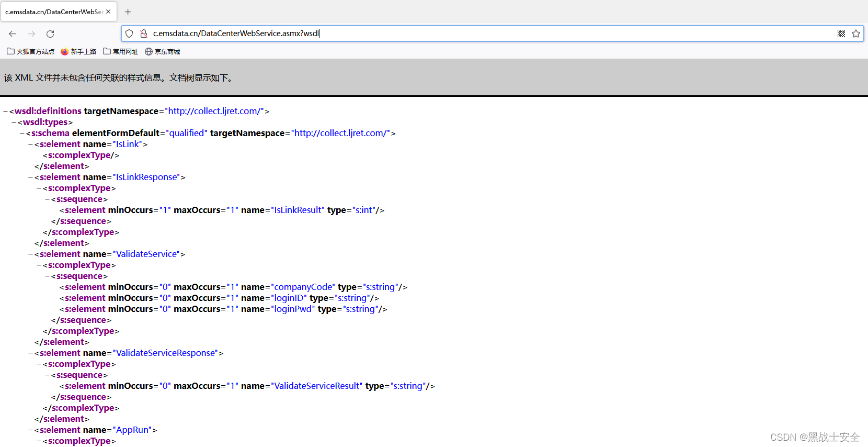Close the c.emsdata.cn tab
This screenshot has width=868, height=447.
108,12
